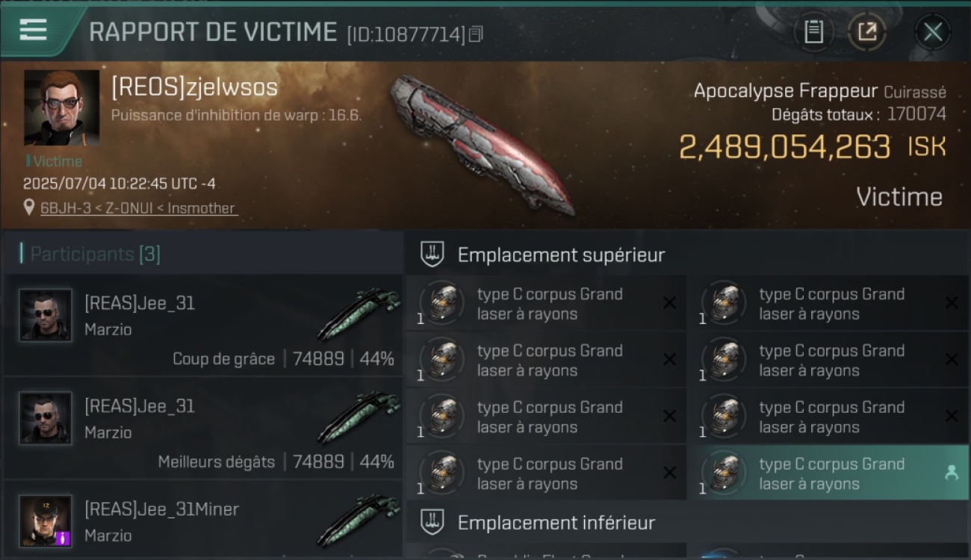Image resolution: width=971 pixels, height=560 pixels.
Task: Close the victim report window
Action: (x=933, y=32)
